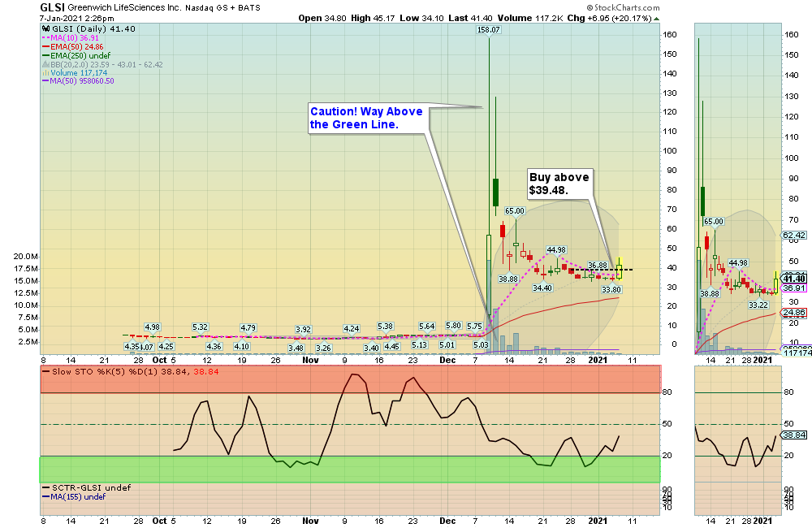Viewport: 812px width, 528px height.
Task: Click the 33.80 low price label
Action: 611,290
